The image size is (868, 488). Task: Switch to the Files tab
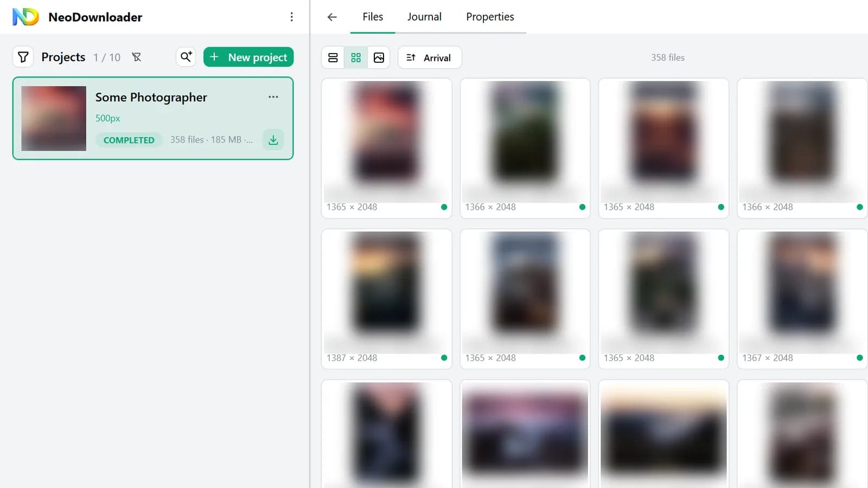(373, 17)
